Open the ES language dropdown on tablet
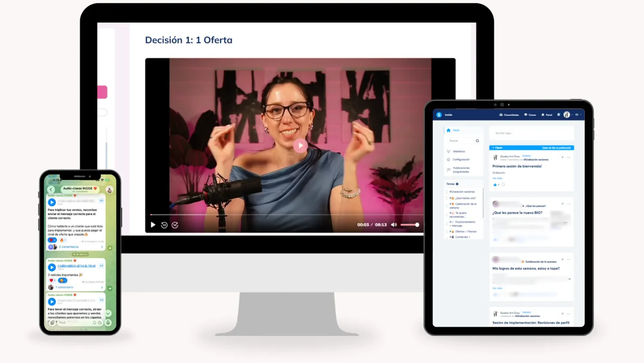 click(578, 115)
